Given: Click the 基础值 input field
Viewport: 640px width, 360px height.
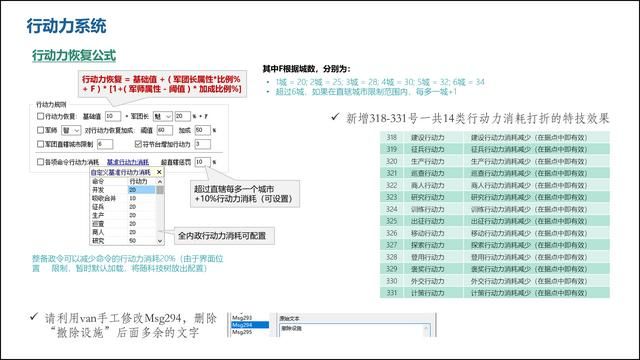Looking at the screenshot, I should 113,116.
